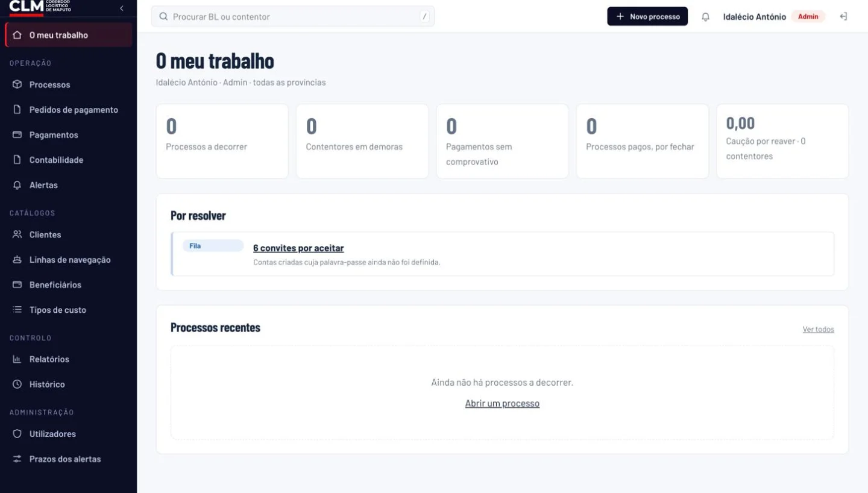868x493 pixels.
Task: Collapse the sidebar with the chevron
Action: coord(122,8)
